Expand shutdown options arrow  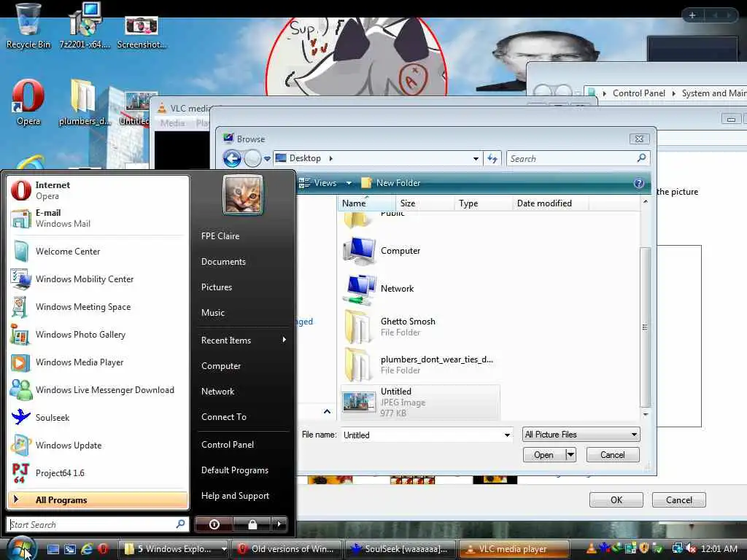pos(279,524)
